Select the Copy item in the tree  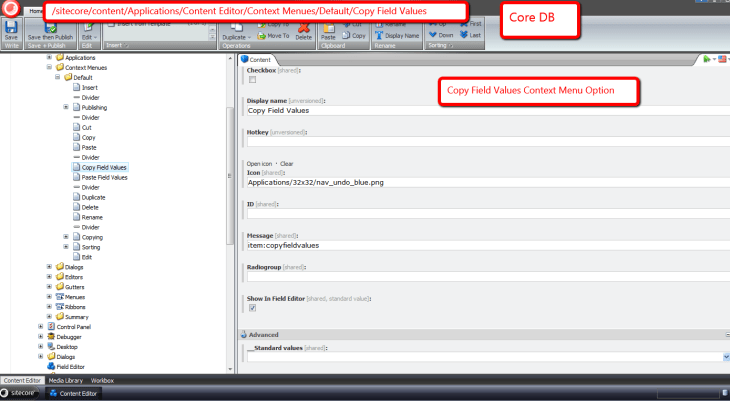[x=88, y=137]
